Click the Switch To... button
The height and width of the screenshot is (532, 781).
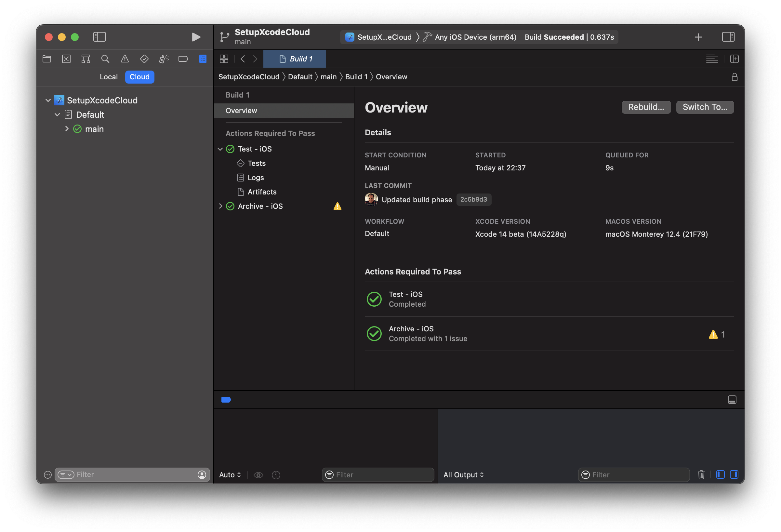705,107
